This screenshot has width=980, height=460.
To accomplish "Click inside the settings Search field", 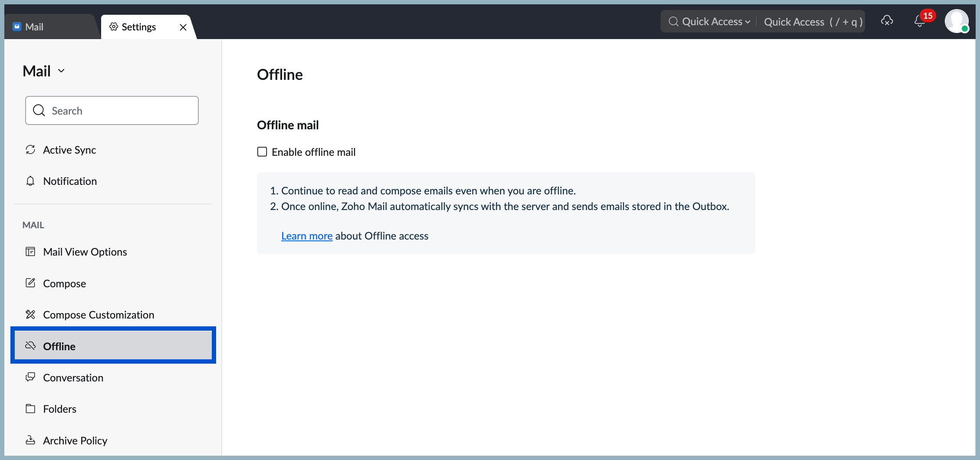I will (x=112, y=110).
